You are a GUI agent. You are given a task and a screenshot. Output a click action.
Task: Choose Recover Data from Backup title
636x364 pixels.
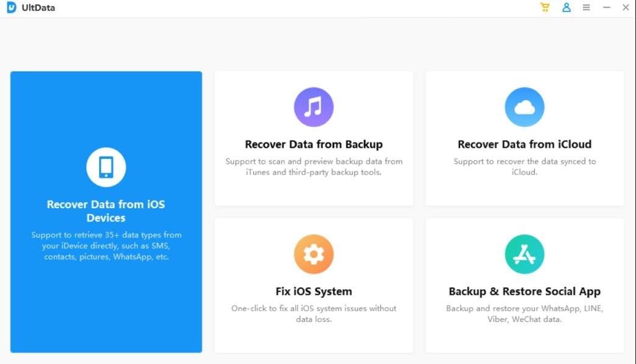click(313, 144)
